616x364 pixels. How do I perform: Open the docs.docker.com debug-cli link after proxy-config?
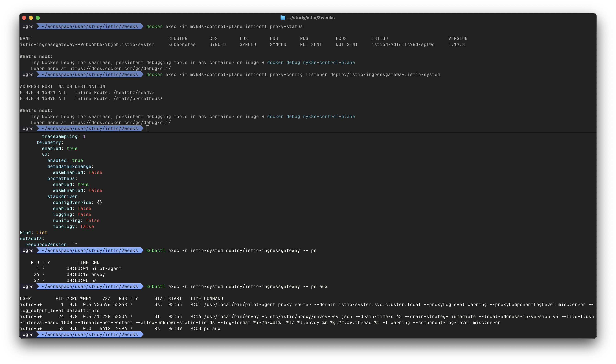click(x=120, y=122)
